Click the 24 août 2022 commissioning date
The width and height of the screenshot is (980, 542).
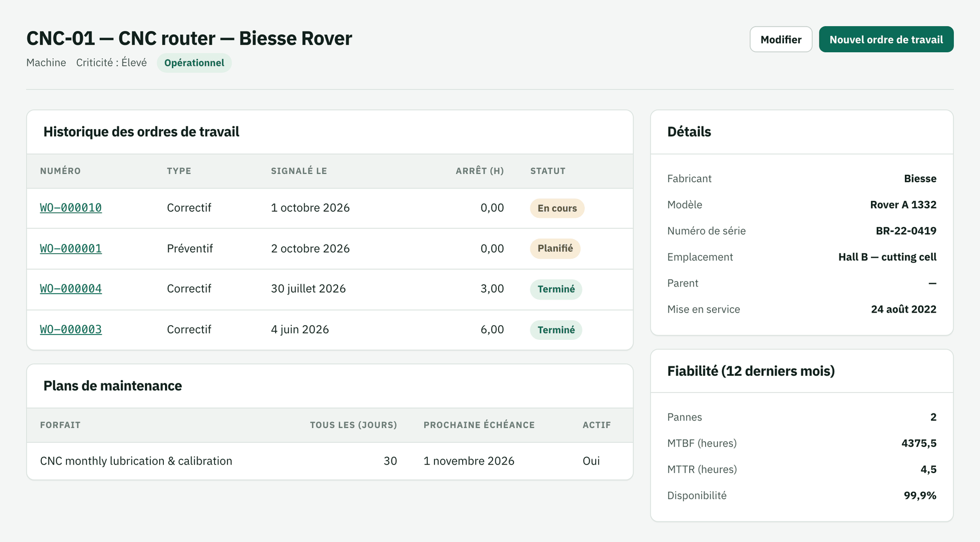(904, 309)
